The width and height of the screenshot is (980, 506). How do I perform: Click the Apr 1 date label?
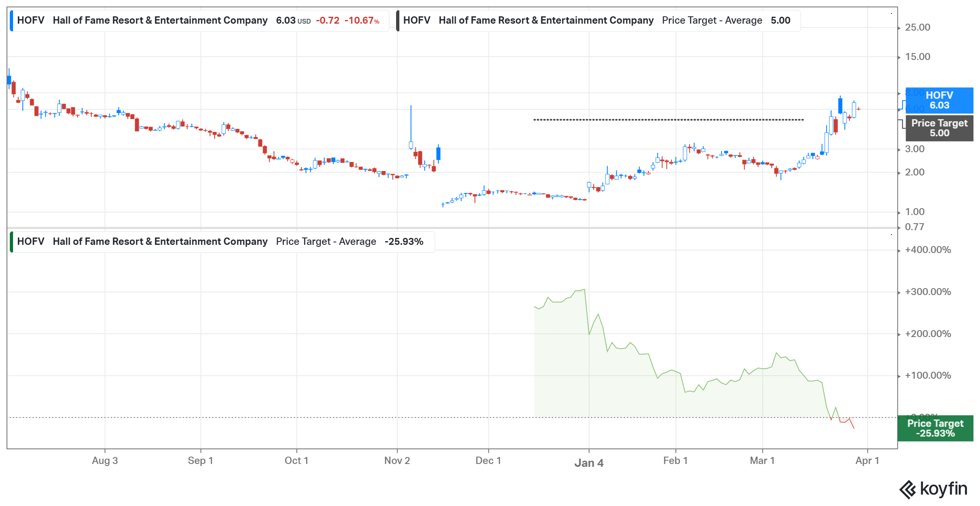[867, 461]
